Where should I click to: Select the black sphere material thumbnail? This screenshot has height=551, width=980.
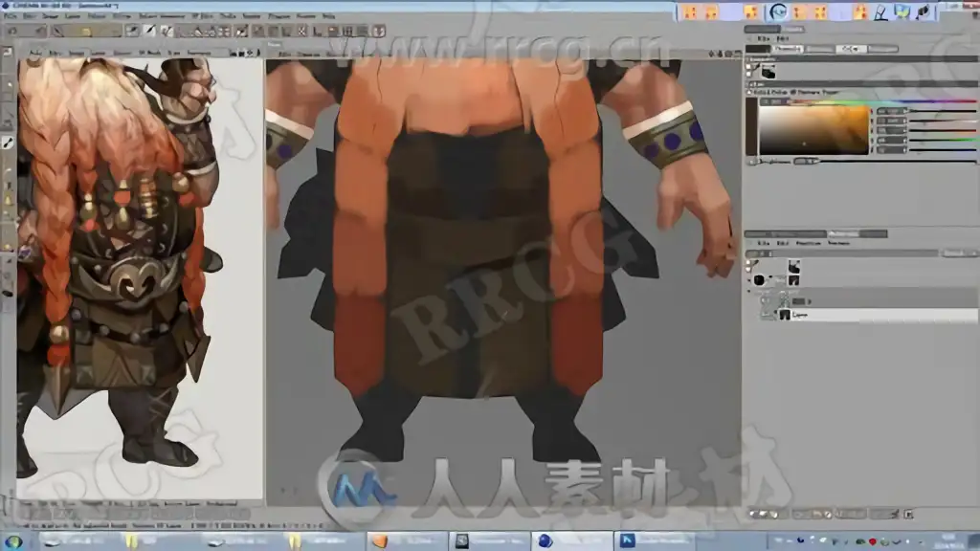pos(759,280)
